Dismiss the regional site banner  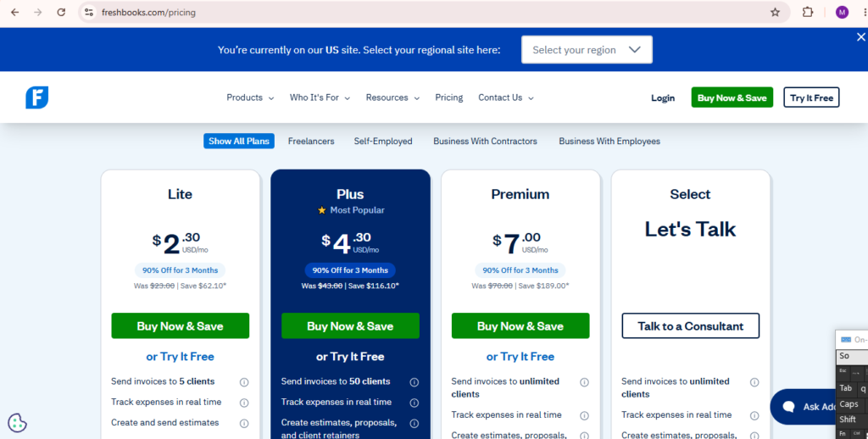861,37
